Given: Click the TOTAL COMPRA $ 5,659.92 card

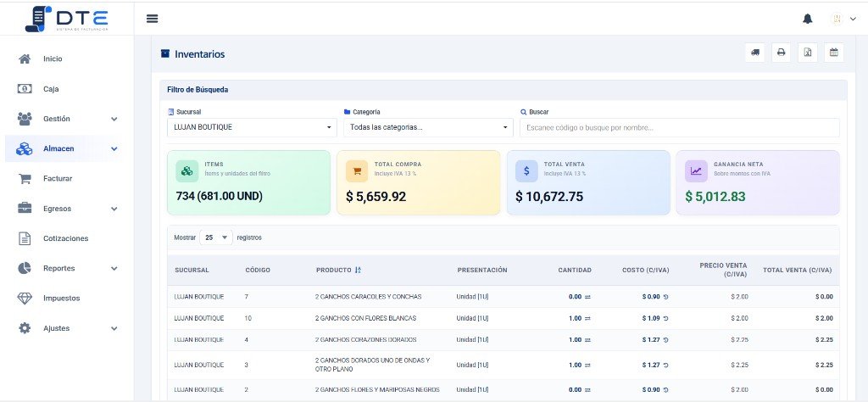Looking at the screenshot, I should [419, 182].
